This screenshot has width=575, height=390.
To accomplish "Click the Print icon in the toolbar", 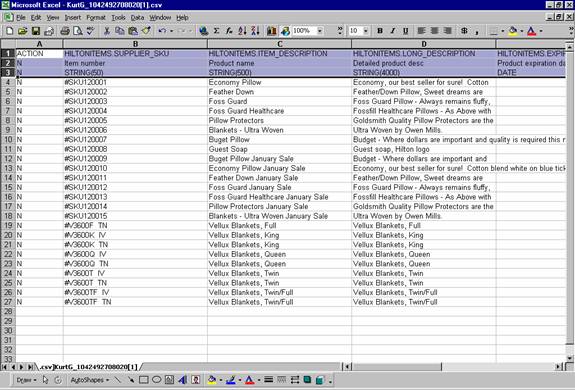I will pyautogui.click(x=65, y=31).
